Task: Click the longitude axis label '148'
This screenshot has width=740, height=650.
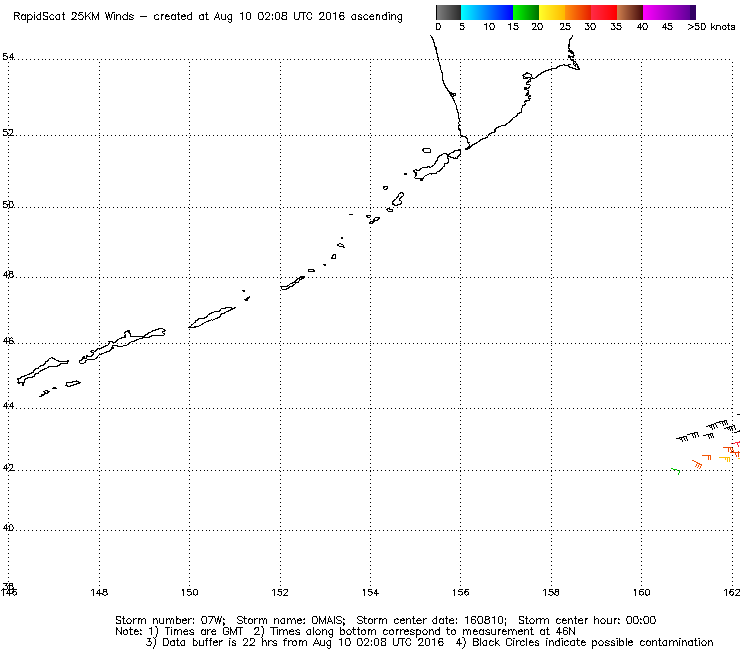Action: (99, 592)
